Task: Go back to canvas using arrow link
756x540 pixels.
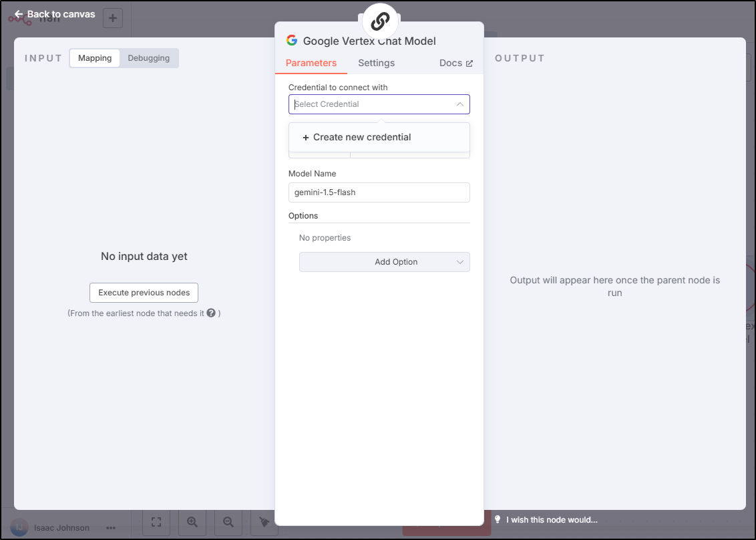Action: [55, 15]
